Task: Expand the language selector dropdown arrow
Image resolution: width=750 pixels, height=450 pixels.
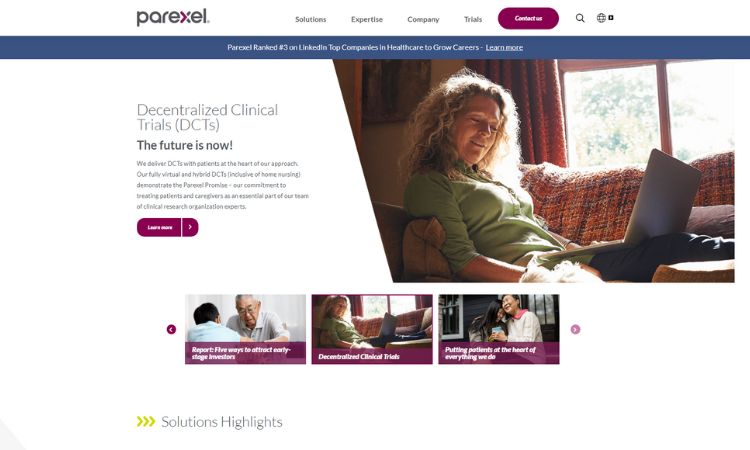Action: [611, 18]
